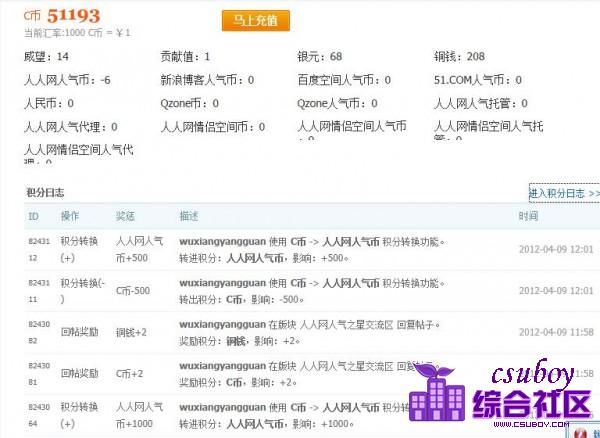
Task: Click the 银元: 68 stat
Action: [x=320, y=57]
